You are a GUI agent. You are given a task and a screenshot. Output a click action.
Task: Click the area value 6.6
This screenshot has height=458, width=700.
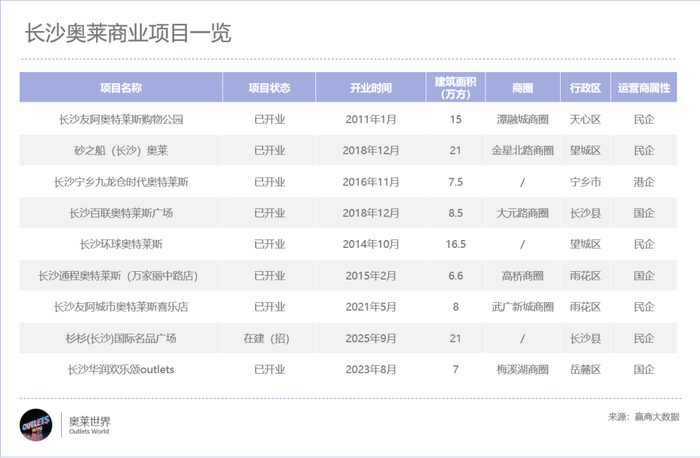(455, 275)
